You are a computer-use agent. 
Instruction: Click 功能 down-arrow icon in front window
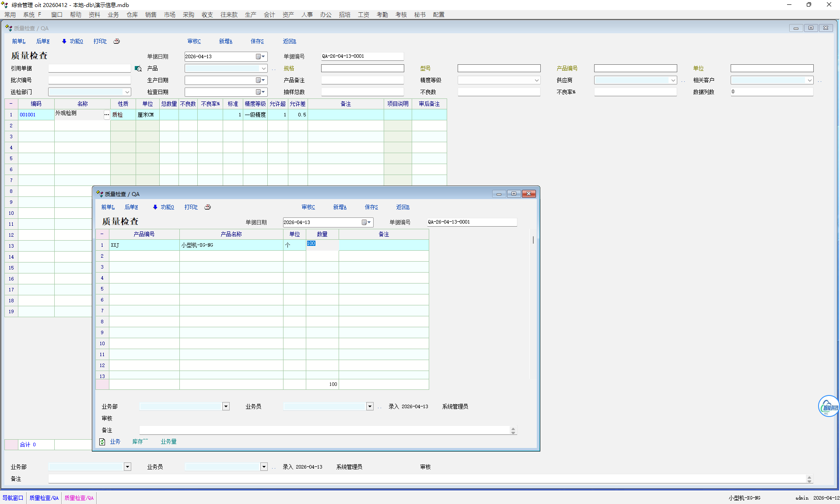155,207
